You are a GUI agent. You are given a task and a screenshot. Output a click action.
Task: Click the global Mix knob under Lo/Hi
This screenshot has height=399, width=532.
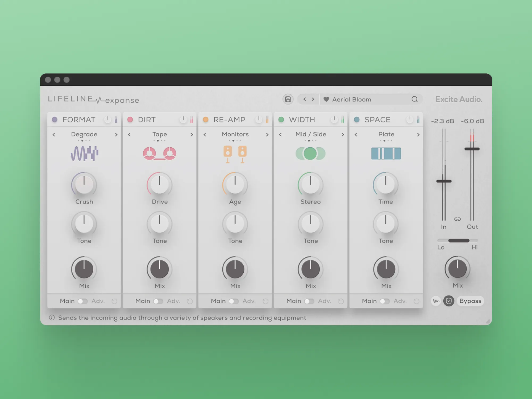[x=458, y=269]
